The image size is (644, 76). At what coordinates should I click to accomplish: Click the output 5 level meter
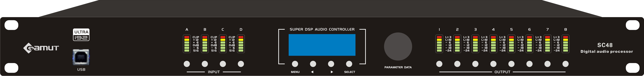[512, 44]
